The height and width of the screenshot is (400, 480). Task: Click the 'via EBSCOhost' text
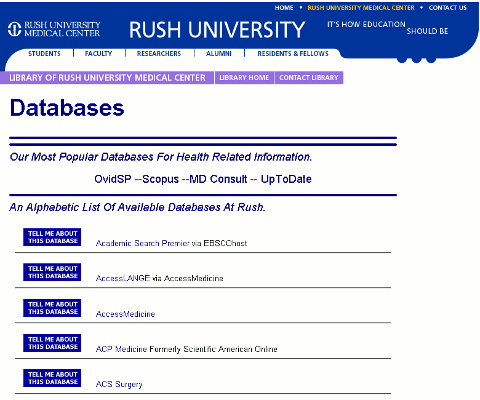(x=220, y=243)
